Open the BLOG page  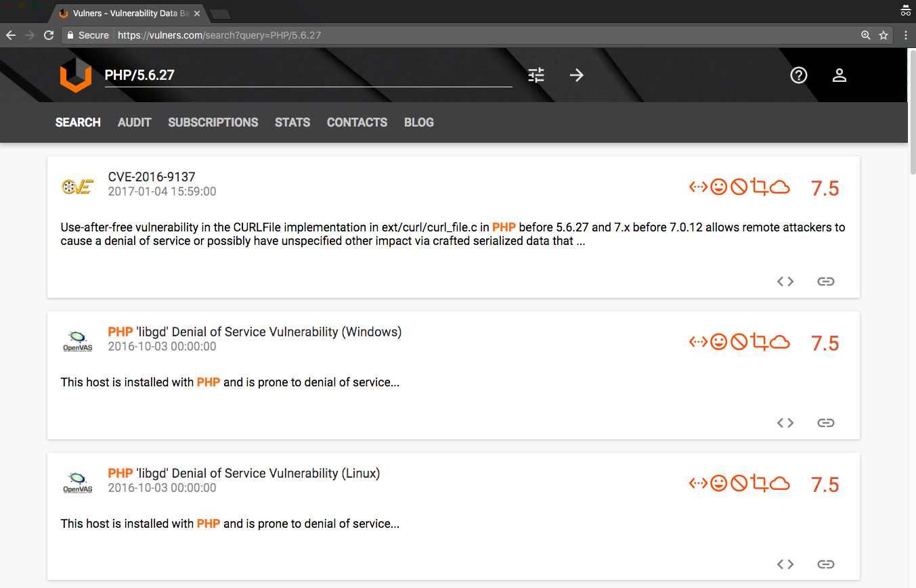coord(418,122)
